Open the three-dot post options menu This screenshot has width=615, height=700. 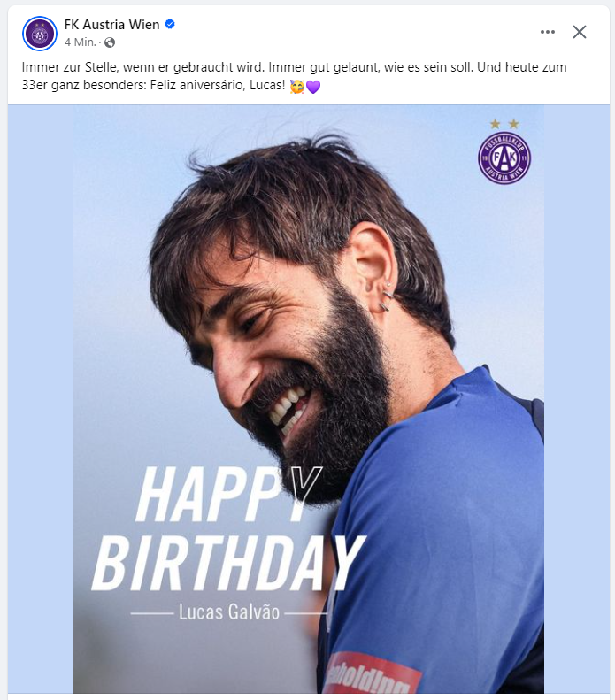tap(548, 32)
